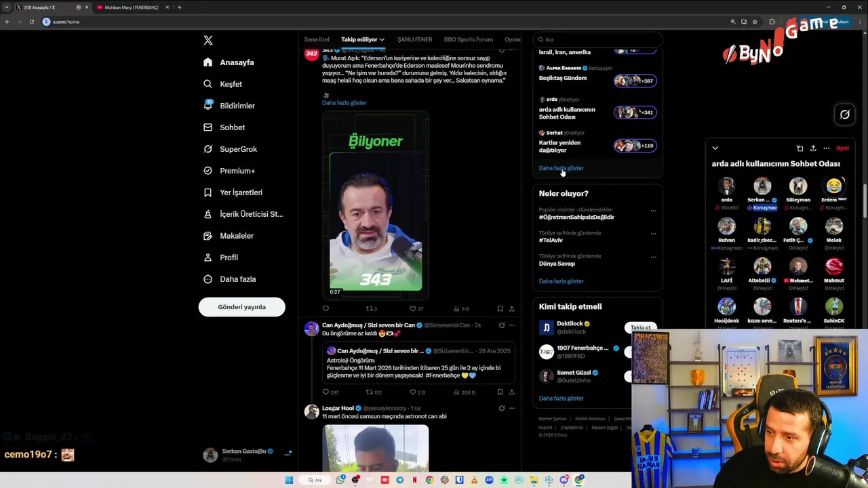Click Daha fazla göster under spaces list
This screenshot has height=488, width=868.
(x=561, y=168)
